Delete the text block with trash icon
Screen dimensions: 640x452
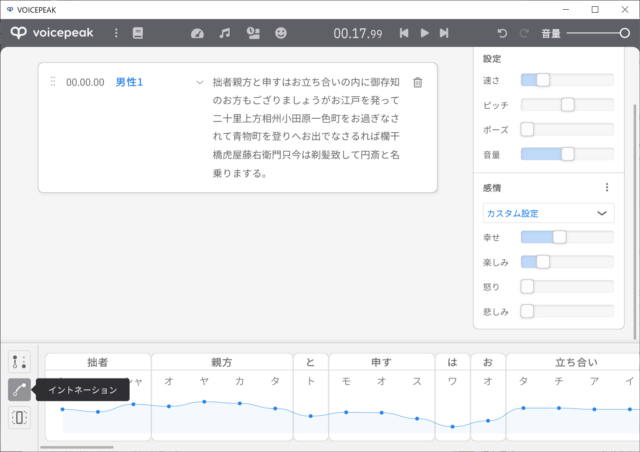pos(418,83)
